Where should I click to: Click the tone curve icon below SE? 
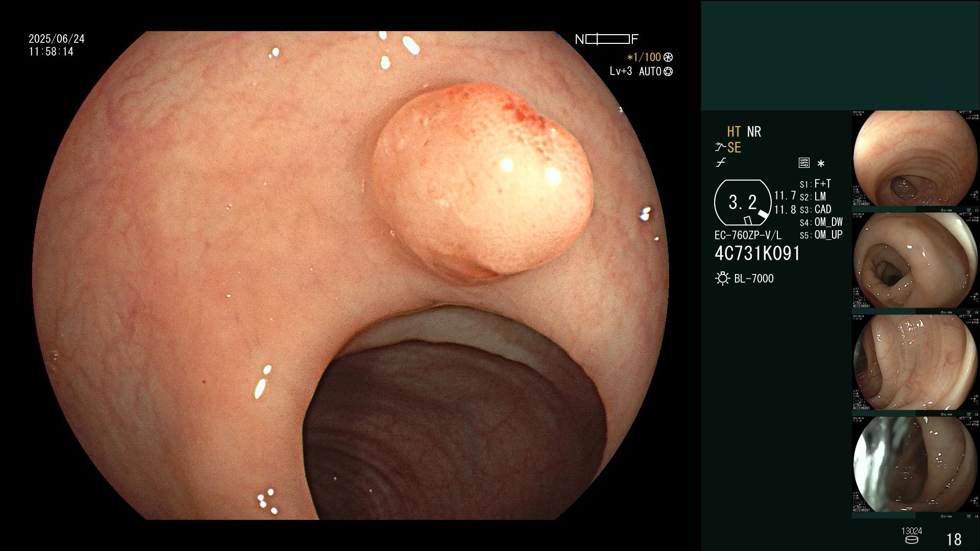(721, 163)
